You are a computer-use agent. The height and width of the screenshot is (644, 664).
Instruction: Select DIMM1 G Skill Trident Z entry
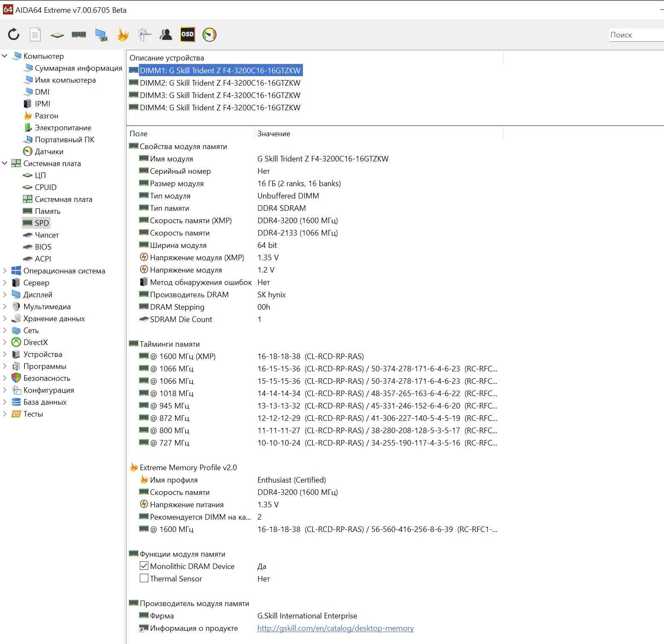[220, 70]
